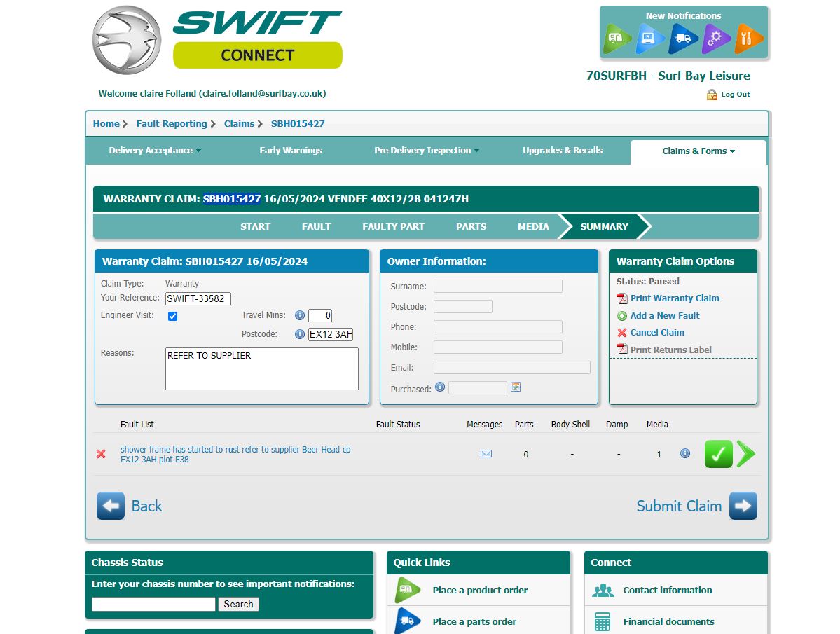Click the Print Returns Label link

point(670,350)
